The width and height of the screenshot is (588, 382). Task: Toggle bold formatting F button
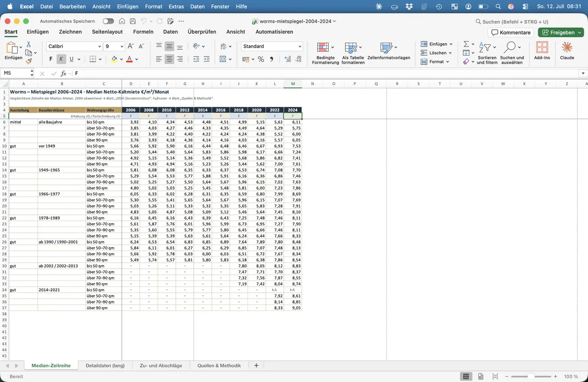pyautogui.click(x=51, y=59)
